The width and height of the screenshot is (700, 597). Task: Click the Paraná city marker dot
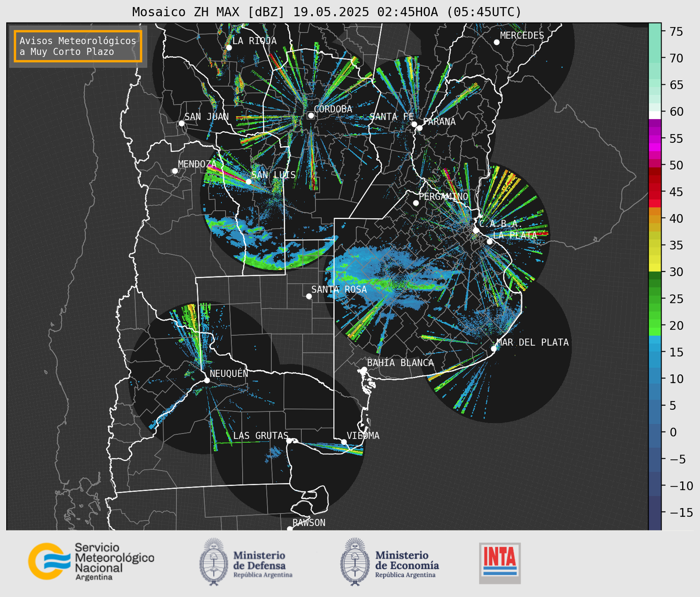coord(420,128)
